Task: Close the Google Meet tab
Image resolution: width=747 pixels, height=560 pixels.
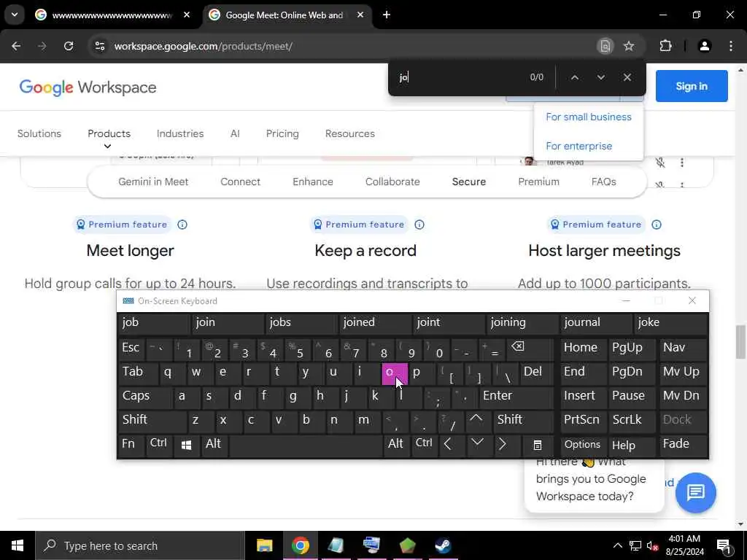Action: [x=360, y=15]
